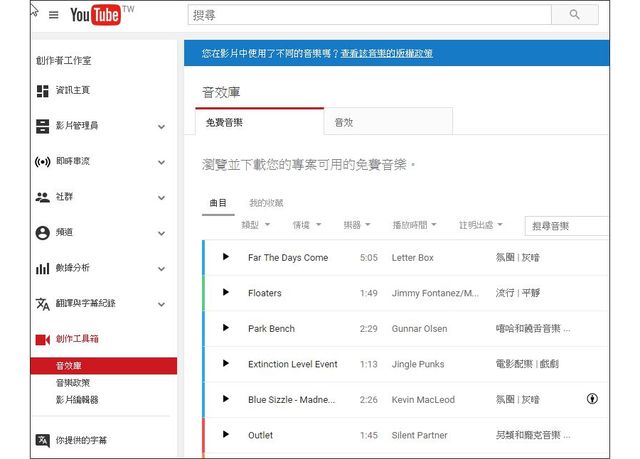Click the 5:05 duration value
Screen dimensions: 640x459
coord(369,258)
